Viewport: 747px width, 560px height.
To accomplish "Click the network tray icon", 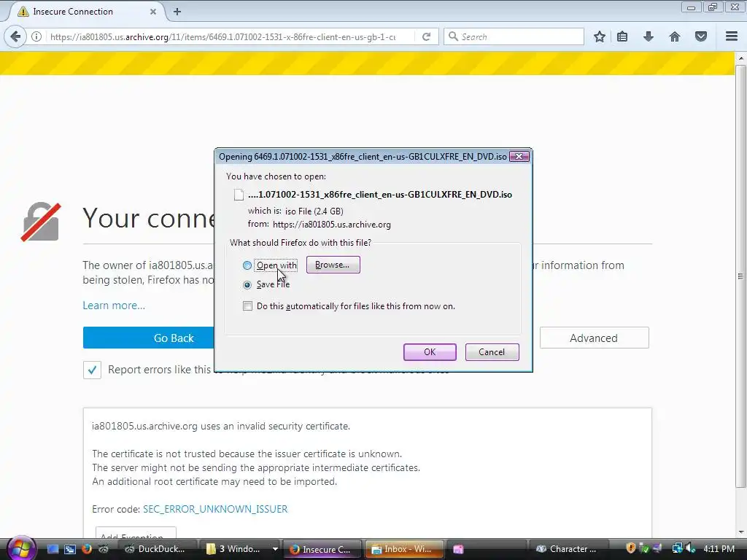I will click(x=677, y=548).
